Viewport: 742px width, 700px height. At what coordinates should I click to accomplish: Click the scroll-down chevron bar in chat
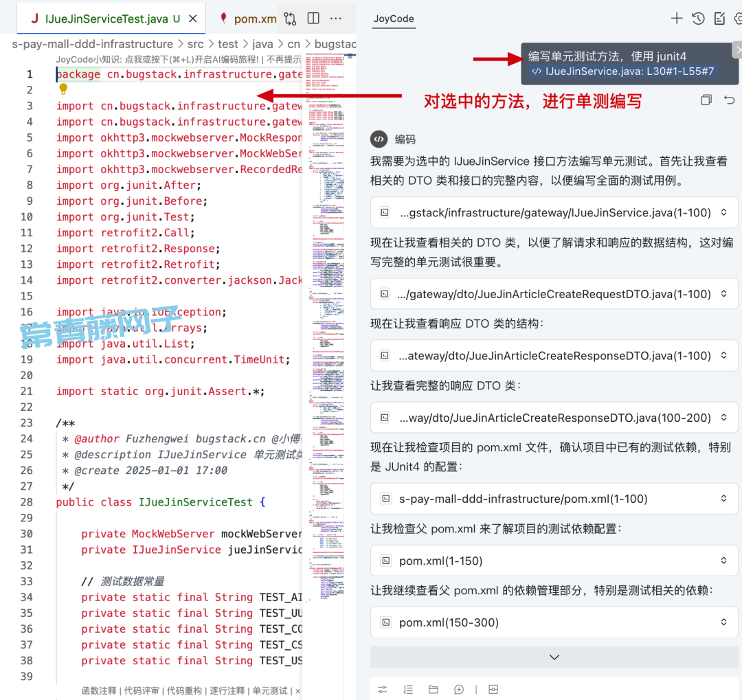pos(554,657)
